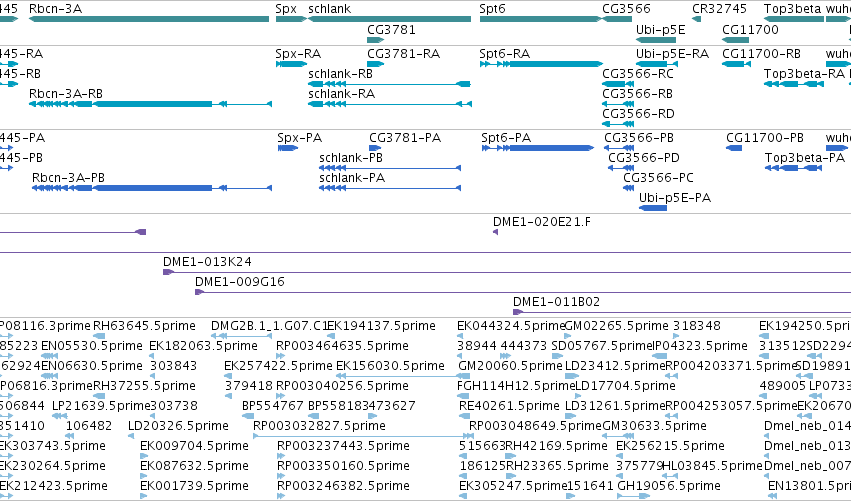The height and width of the screenshot is (501, 851).
Task: Select the DME1-013K24 clone label
Action: 207,262
